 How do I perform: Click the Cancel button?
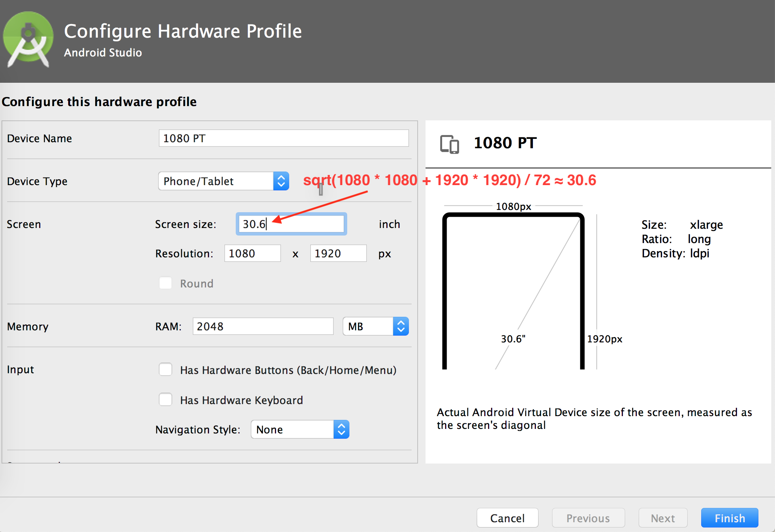[507, 518]
